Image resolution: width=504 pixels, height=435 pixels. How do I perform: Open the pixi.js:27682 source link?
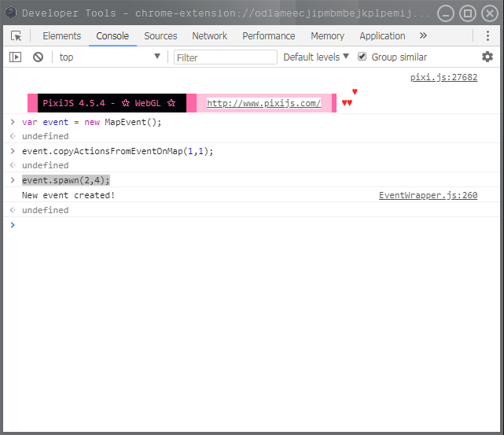coord(444,77)
